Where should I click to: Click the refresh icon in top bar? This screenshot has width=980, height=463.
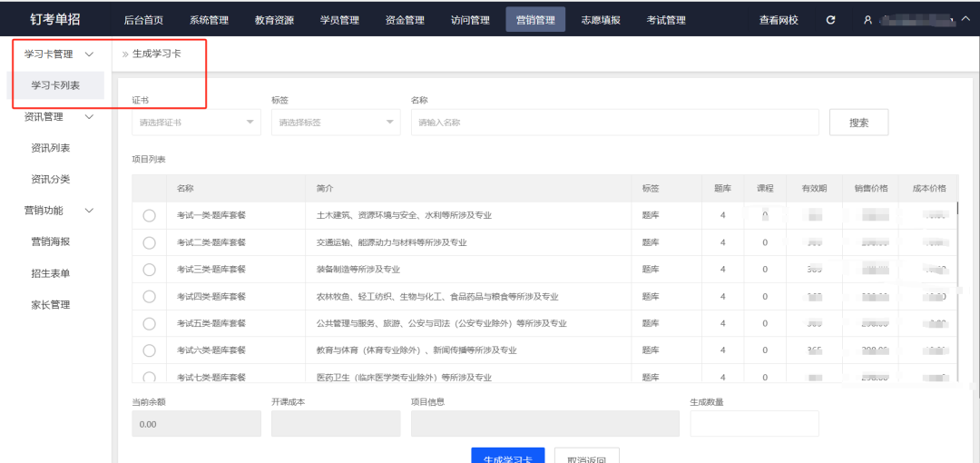(830, 20)
